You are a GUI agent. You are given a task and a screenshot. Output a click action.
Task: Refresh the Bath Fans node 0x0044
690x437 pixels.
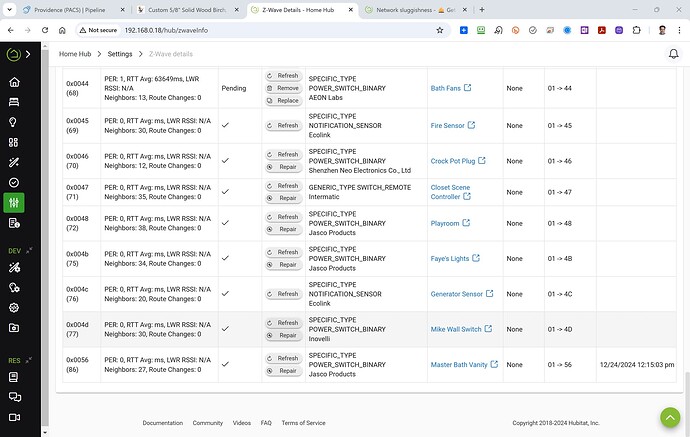tap(283, 76)
